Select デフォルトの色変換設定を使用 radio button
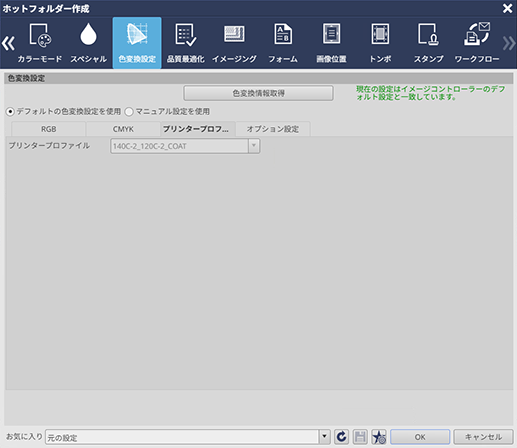This screenshot has height=448, width=517. click(10, 112)
